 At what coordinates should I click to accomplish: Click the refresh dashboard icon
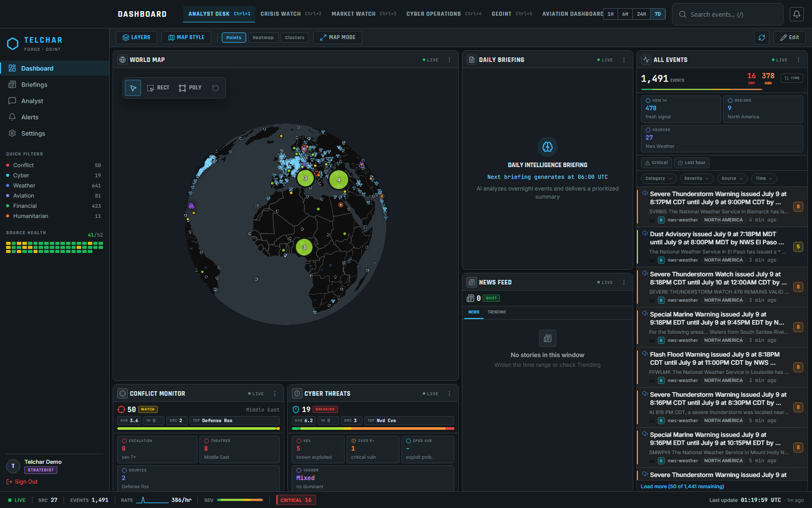pos(762,37)
